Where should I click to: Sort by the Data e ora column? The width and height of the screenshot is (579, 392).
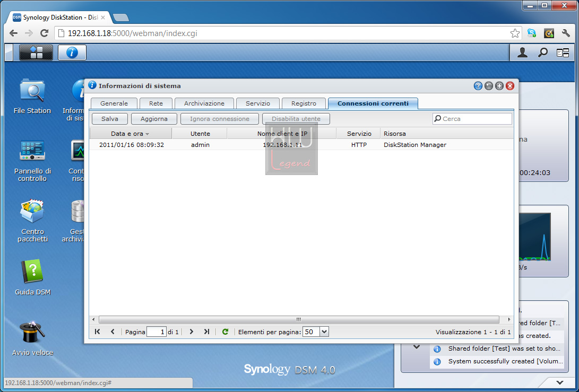tap(131, 134)
